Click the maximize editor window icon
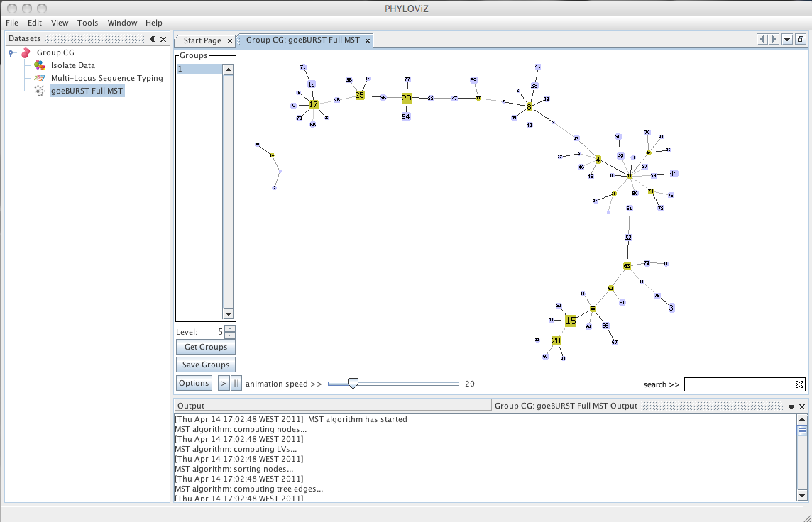 click(x=801, y=39)
